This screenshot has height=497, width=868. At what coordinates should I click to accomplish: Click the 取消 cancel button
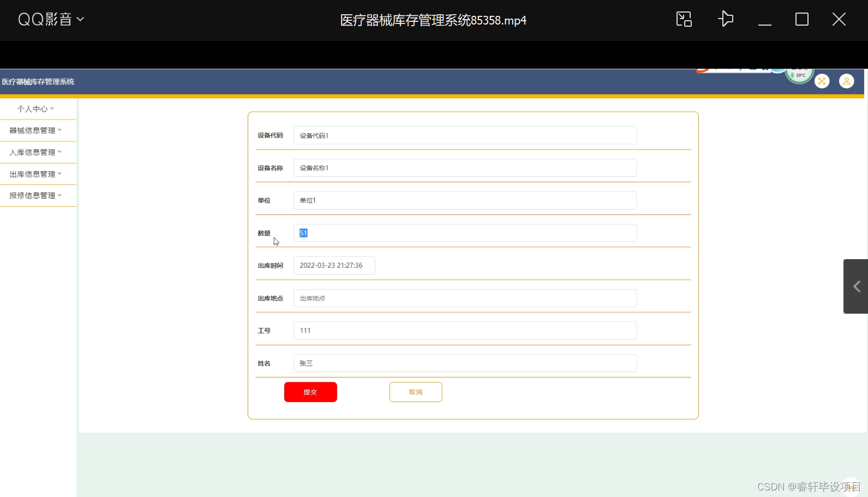(x=416, y=392)
